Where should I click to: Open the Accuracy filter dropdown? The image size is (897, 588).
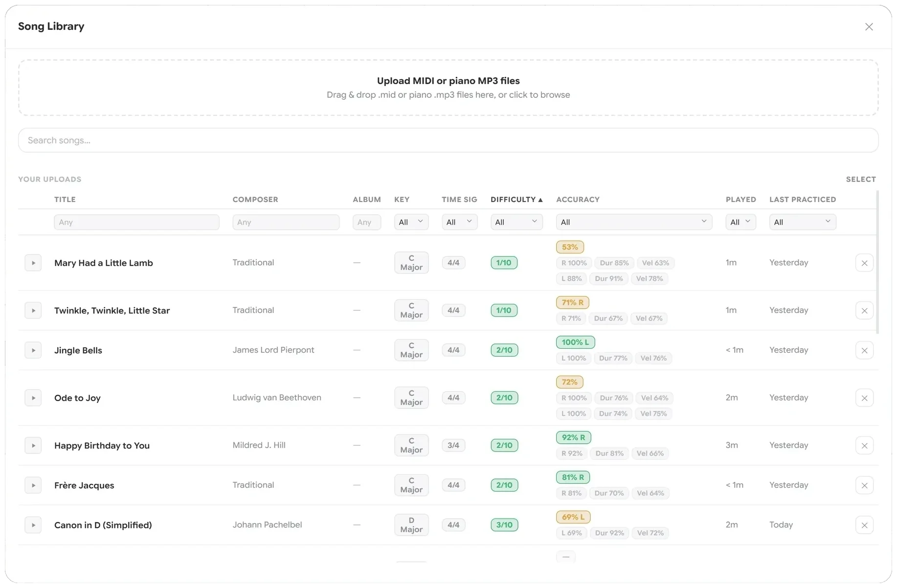click(x=634, y=222)
